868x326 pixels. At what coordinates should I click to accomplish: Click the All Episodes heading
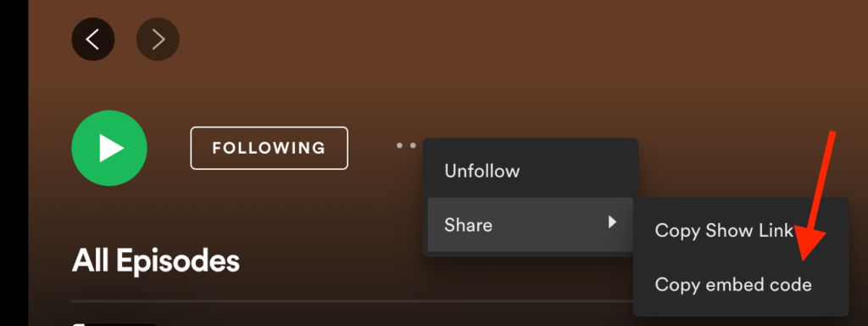point(156,261)
